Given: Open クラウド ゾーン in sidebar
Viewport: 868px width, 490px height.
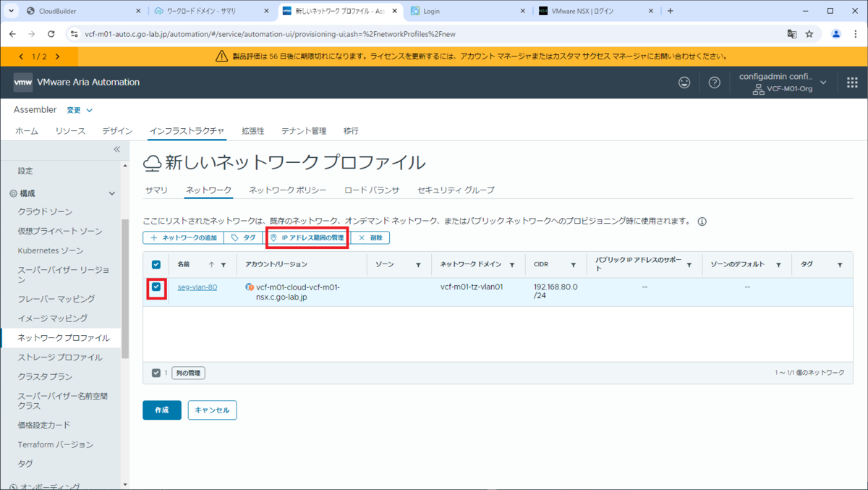Looking at the screenshot, I should 45,211.
